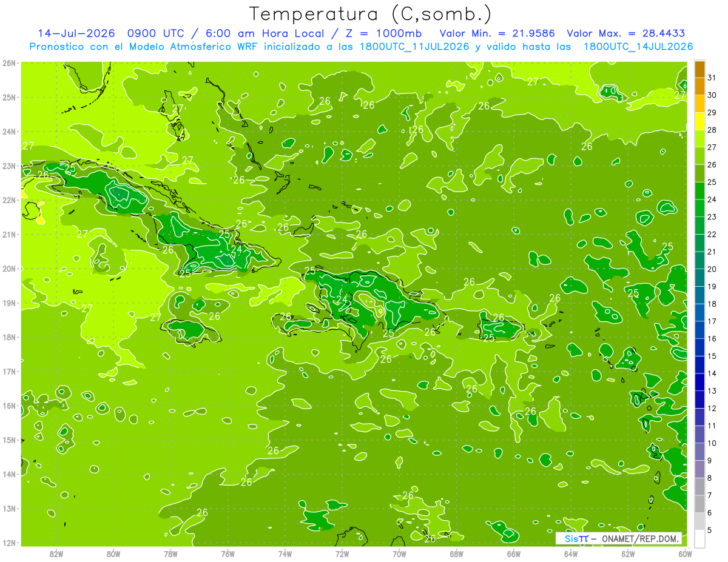Click the 74W longitude axis label
Image resolution: width=728 pixels, height=562 pixels.
(285, 554)
